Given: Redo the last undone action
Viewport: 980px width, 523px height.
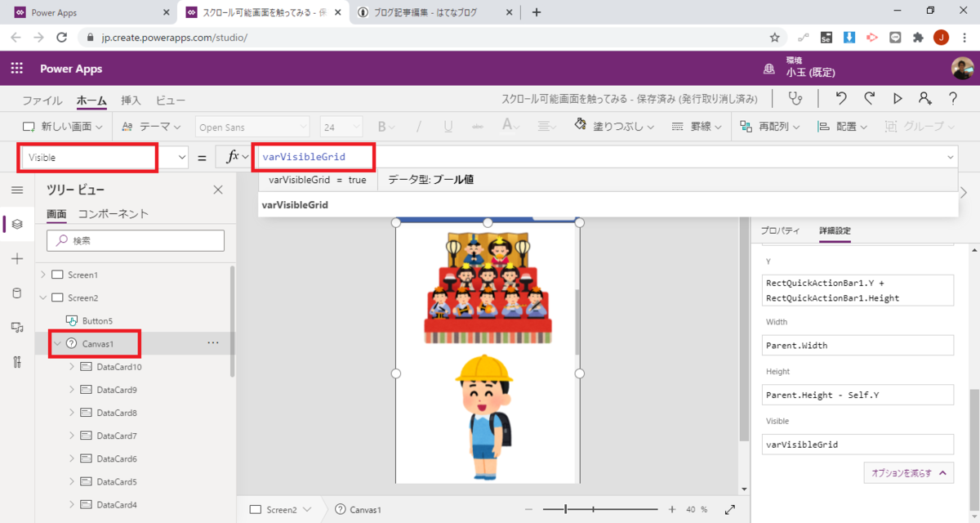Looking at the screenshot, I should click(x=870, y=99).
